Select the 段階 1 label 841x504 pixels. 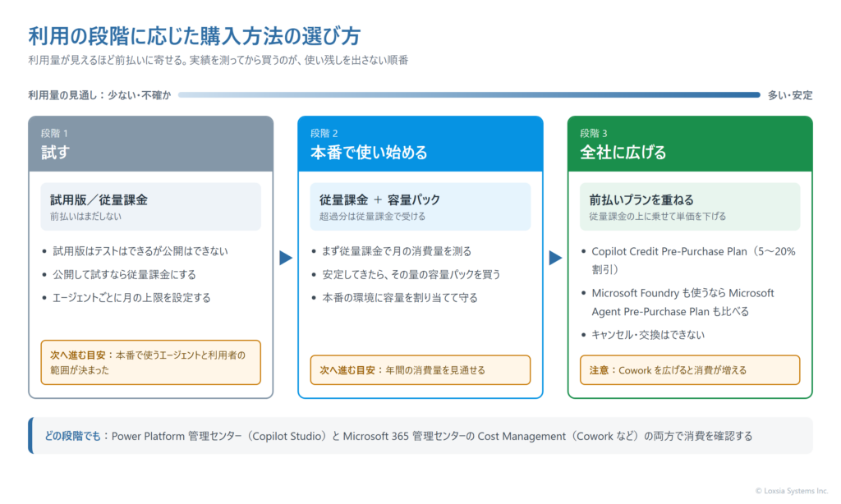54,133
